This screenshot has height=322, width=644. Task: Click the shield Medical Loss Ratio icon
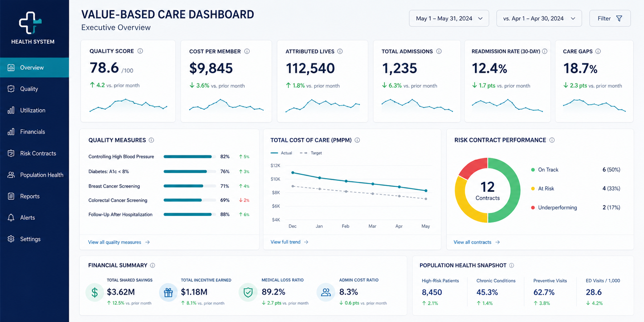coord(248,292)
